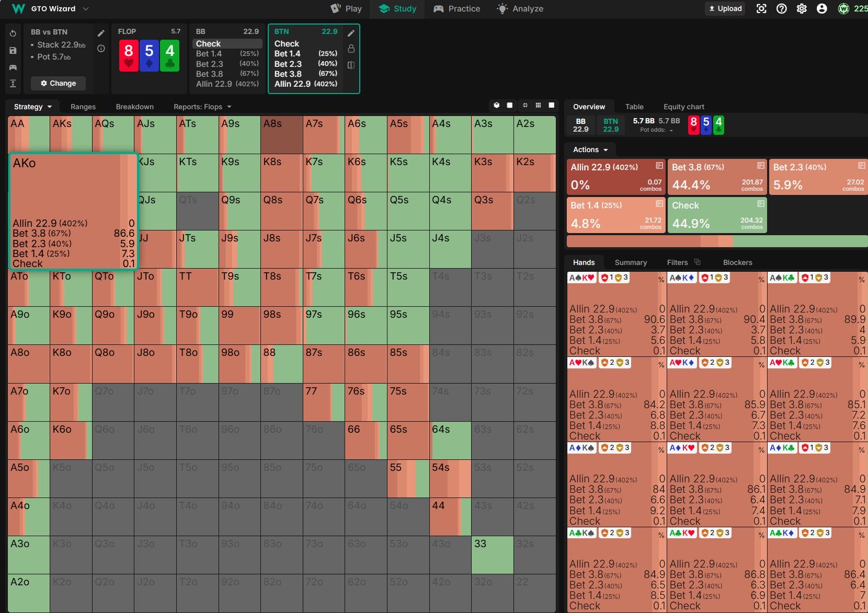Toggle the lock icon in BTN panel
The height and width of the screenshot is (613, 868).
click(351, 49)
